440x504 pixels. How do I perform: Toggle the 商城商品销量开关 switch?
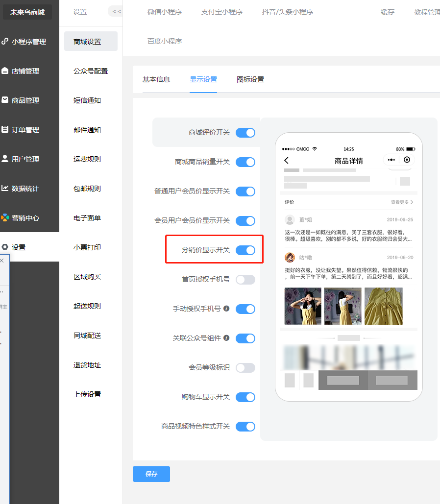pos(245,162)
